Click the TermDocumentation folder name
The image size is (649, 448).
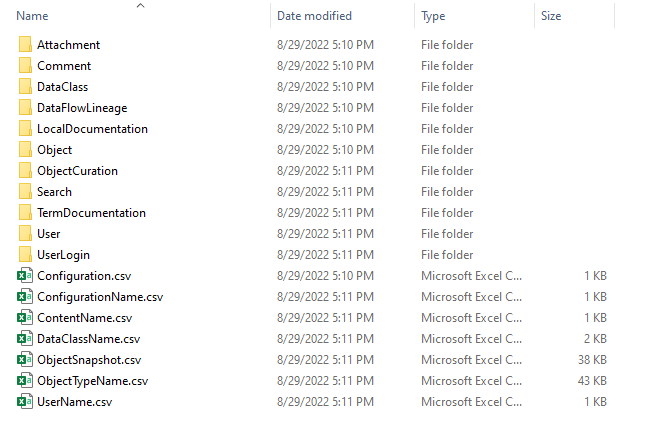click(91, 213)
